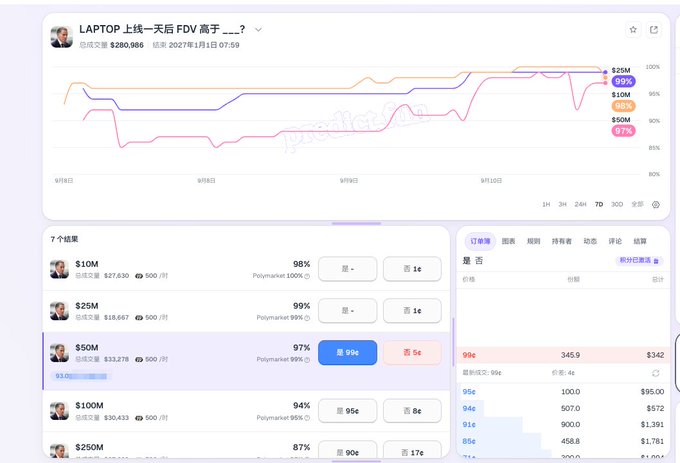Screen dimensions: 680x463
Task: Select the $25M outcome row
Action: click(x=246, y=311)
